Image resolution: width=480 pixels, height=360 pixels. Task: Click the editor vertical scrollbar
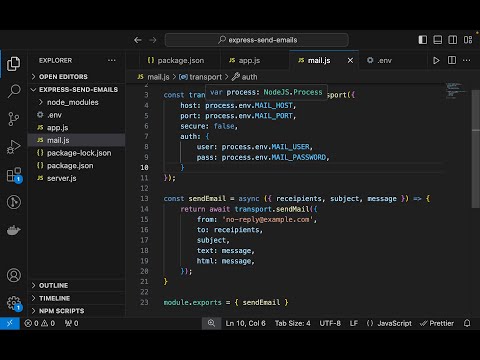pos(476,148)
